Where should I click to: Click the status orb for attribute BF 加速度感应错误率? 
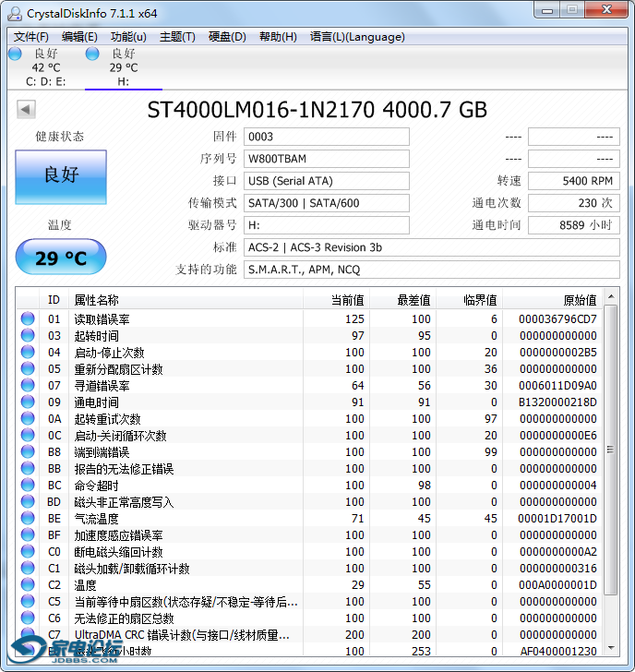28,534
